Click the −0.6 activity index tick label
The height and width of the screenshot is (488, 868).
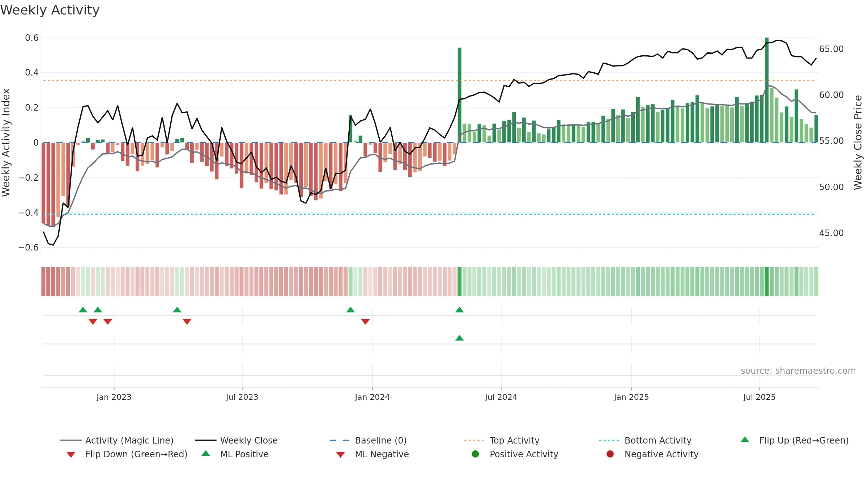29,248
